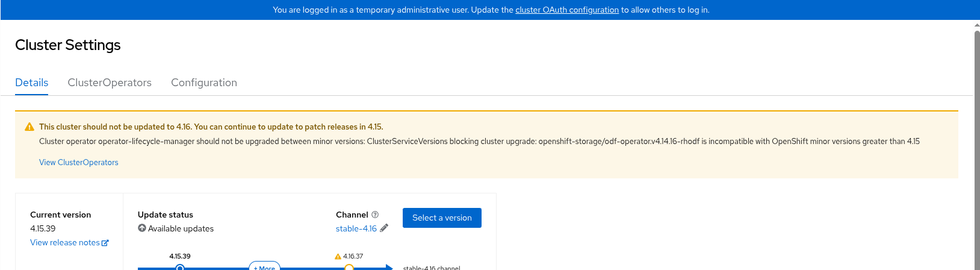Viewport: 980px width, 270px height.
Task: Click the 4.15.39 current version number
Action: 43,228
